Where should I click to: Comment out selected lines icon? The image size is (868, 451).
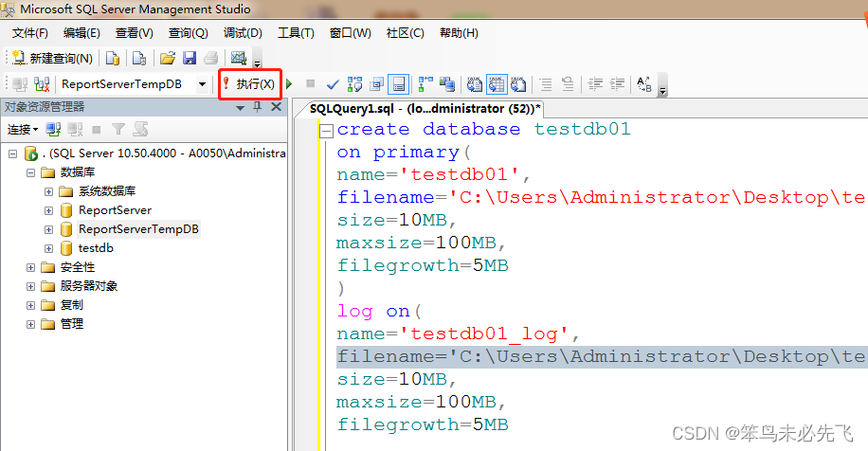547,84
